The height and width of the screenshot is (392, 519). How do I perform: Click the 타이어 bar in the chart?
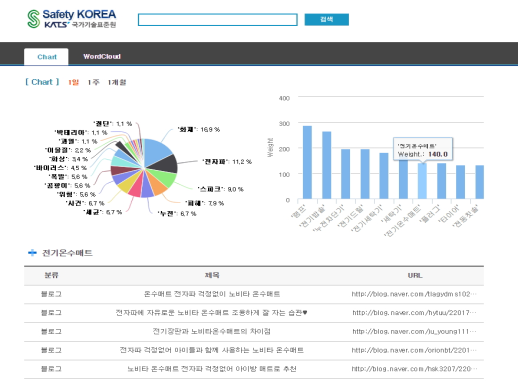461,182
